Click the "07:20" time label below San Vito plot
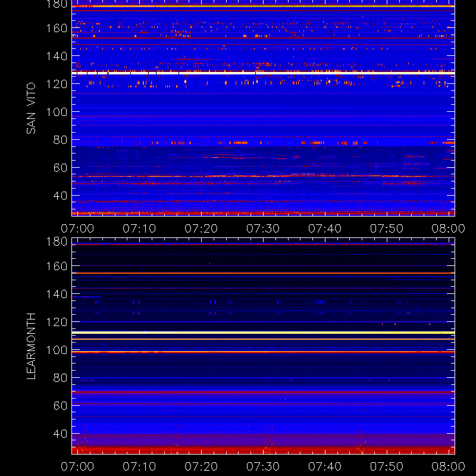 click(201, 228)
